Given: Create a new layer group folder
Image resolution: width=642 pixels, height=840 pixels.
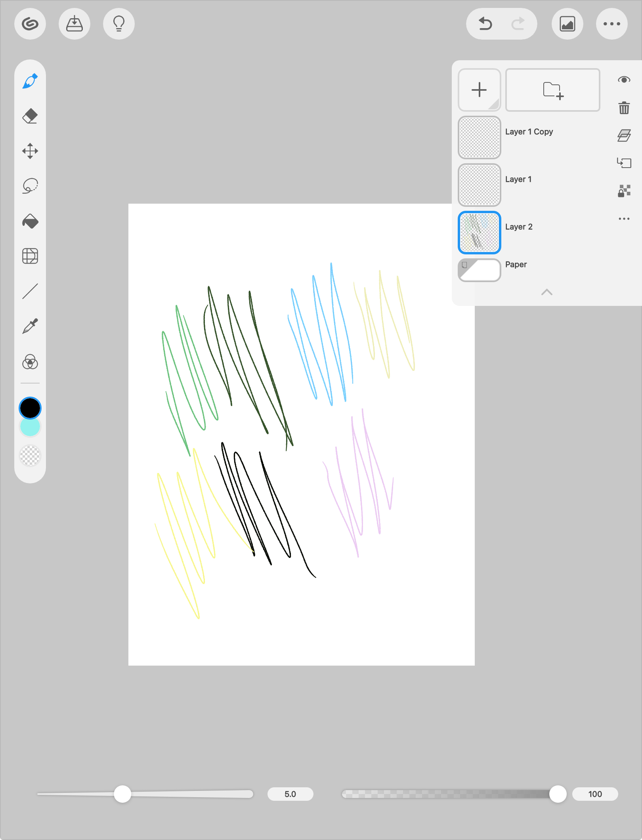Looking at the screenshot, I should [x=553, y=90].
